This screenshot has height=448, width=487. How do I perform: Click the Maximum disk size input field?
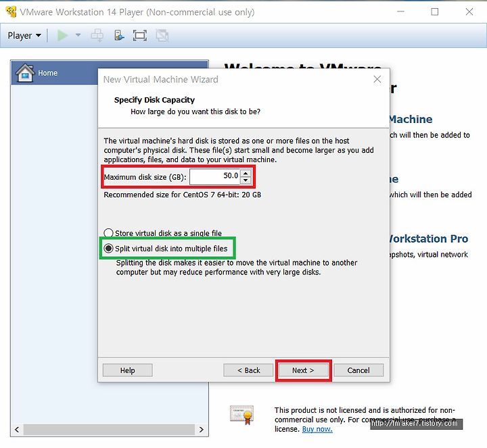214,176
